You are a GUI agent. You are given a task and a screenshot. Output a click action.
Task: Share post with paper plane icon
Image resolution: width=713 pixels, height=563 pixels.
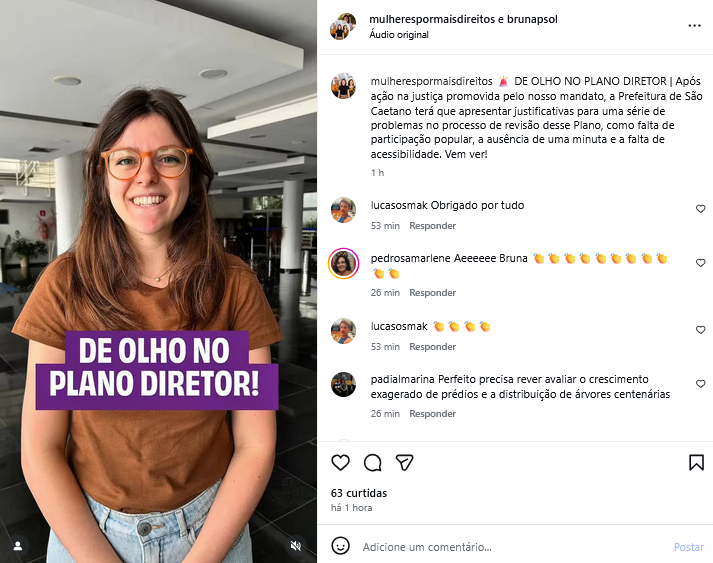[404, 462]
